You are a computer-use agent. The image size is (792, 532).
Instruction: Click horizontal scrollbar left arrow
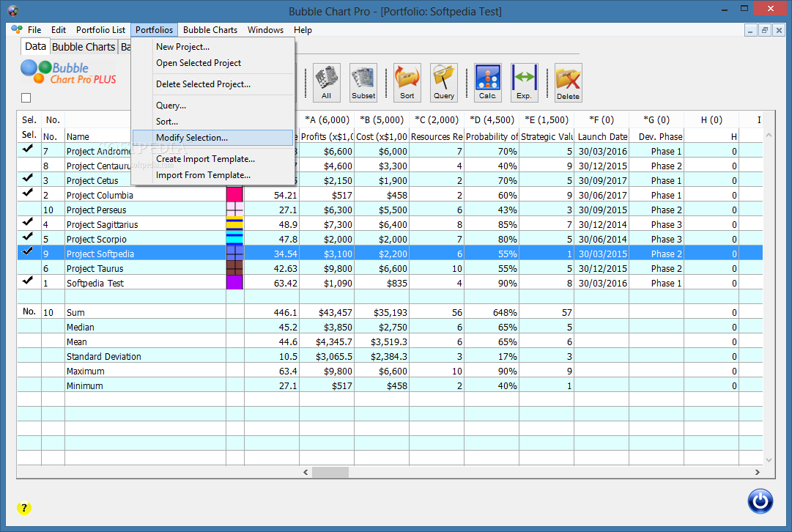tap(306, 473)
